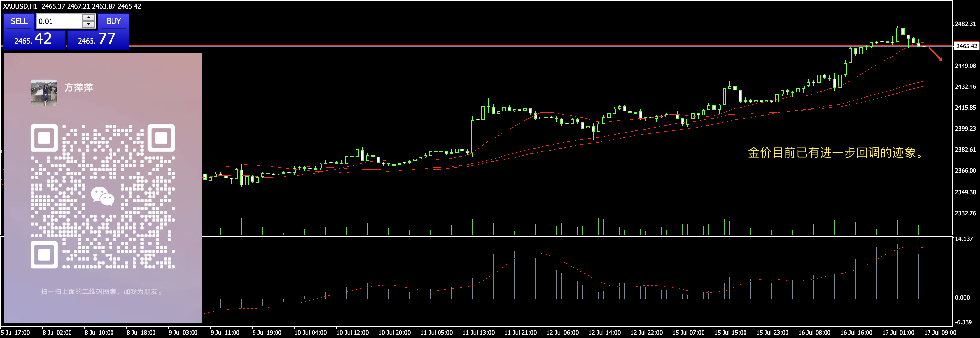980x338 pixels.
Task: Click the 方萍萍 profile avatar photo
Action: pyautogui.click(x=44, y=93)
